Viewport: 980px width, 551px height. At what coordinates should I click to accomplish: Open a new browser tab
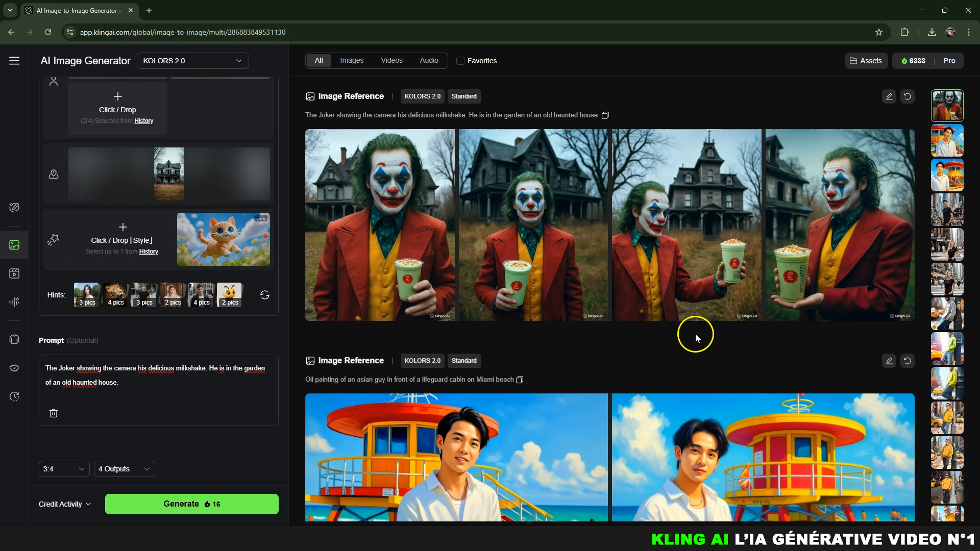click(149, 10)
